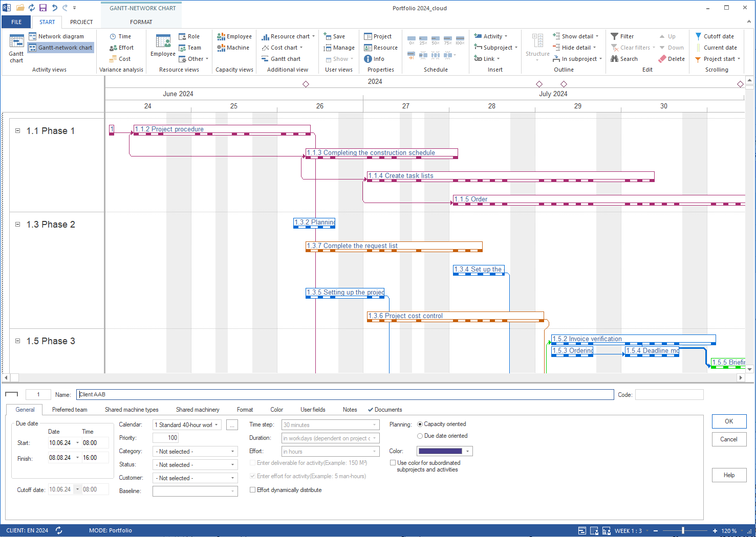Switch to the PROJECT ribbon tab
This screenshot has width=756, height=537.
pyautogui.click(x=81, y=22)
